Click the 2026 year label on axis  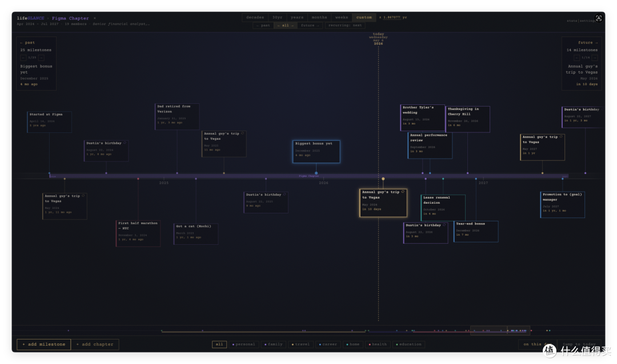coord(323,183)
